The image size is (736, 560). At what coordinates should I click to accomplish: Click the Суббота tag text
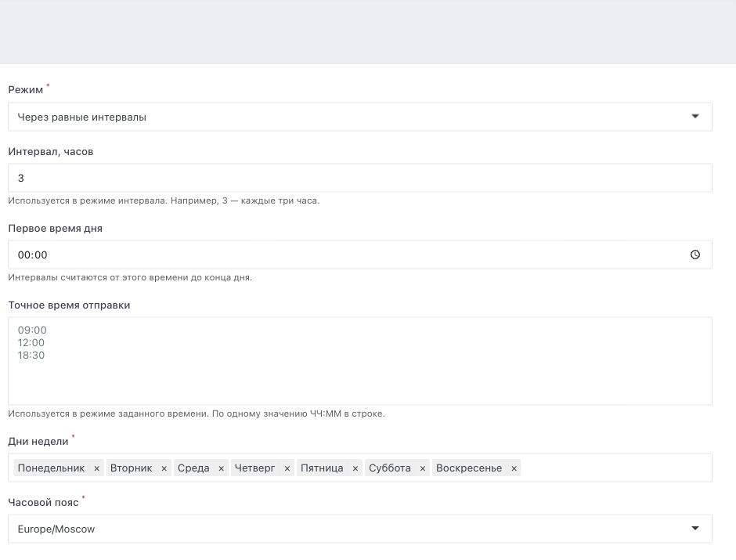tap(390, 468)
